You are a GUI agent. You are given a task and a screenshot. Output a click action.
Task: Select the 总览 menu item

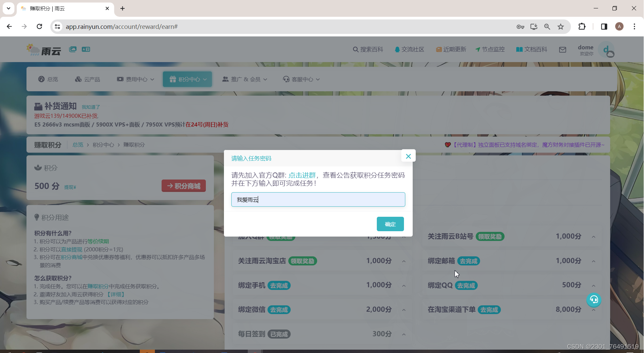pyautogui.click(x=48, y=79)
